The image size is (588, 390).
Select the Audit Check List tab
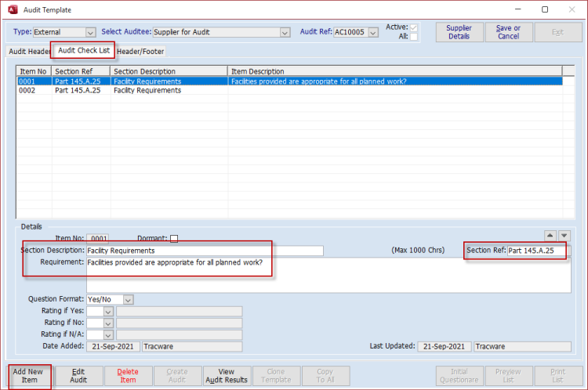(x=84, y=51)
